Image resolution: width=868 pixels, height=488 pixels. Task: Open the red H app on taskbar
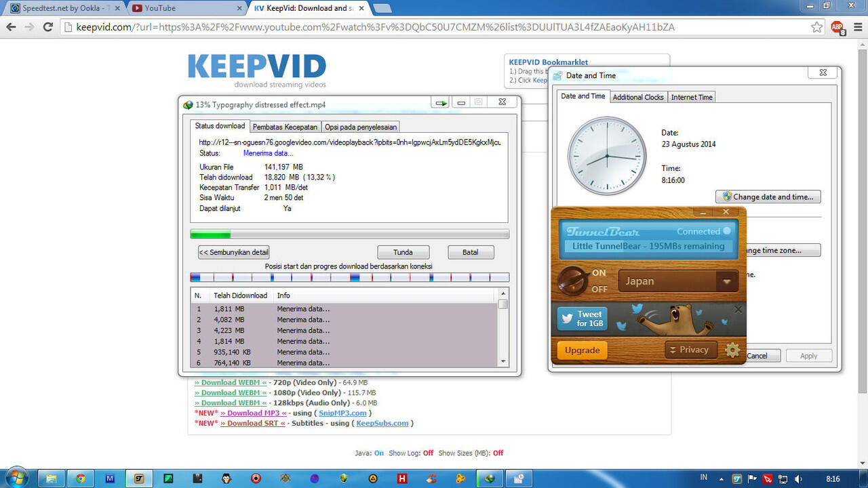pyautogui.click(x=402, y=478)
